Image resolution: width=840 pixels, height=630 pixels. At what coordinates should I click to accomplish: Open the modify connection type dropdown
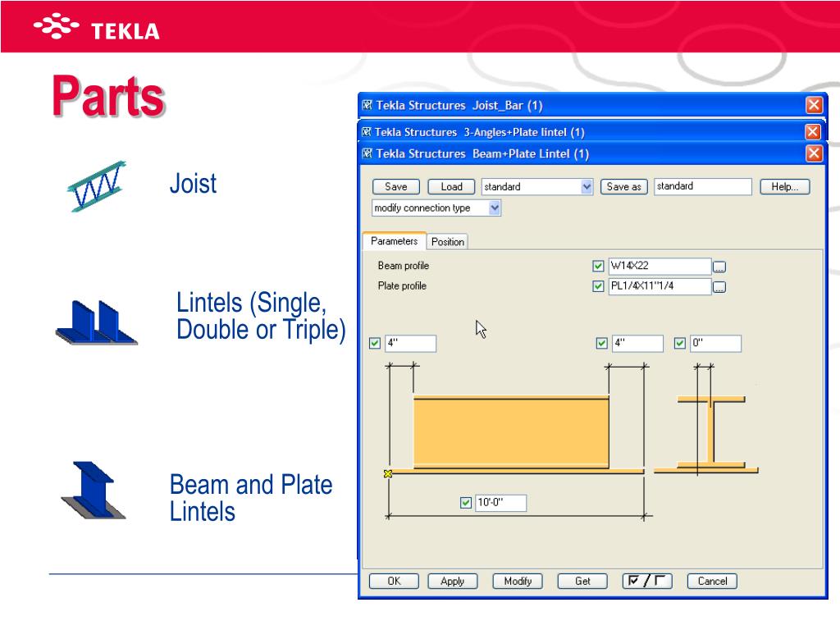[x=495, y=208]
